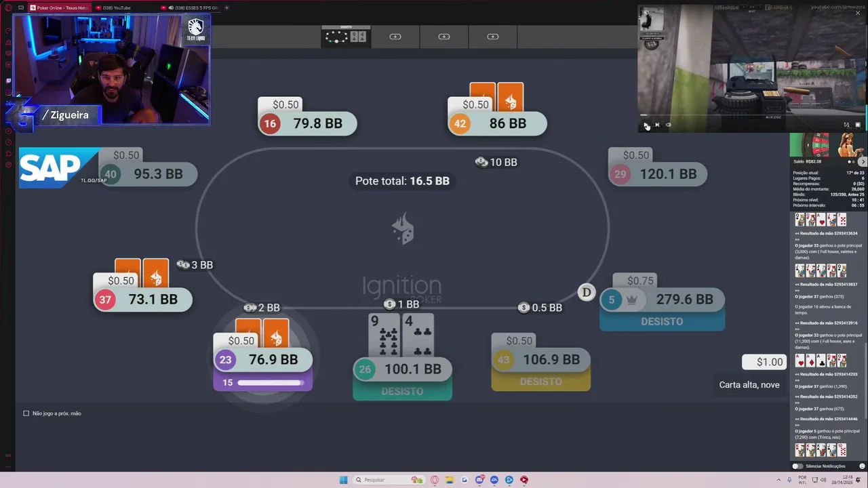Click the Team Liquid logo on webcam

point(196,30)
